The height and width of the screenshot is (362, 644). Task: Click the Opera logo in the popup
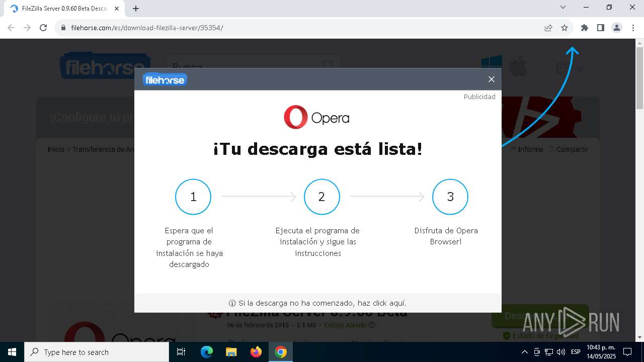pyautogui.click(x=316, y=118)
